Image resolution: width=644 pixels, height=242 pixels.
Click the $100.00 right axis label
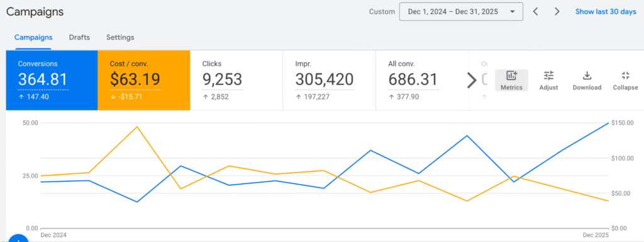[x=622, y=158]
